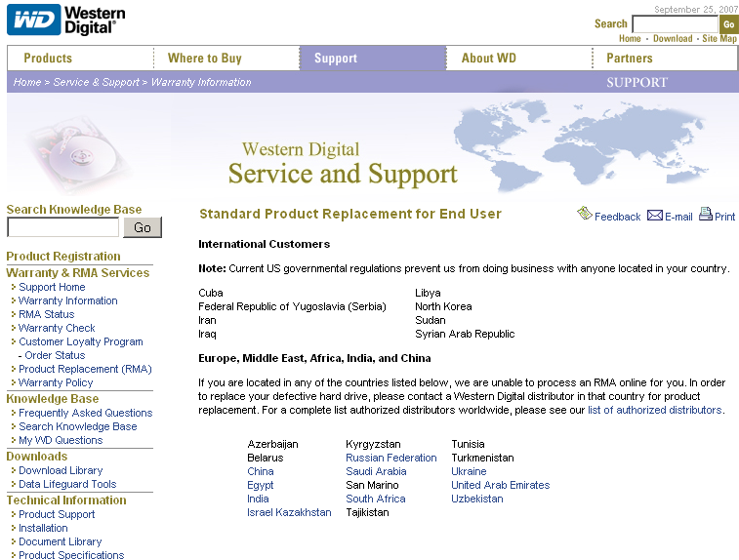The height and width of the screenshot is (560, 739).
Task: Follow the Home link in the header
Action: tap(630, 39)
